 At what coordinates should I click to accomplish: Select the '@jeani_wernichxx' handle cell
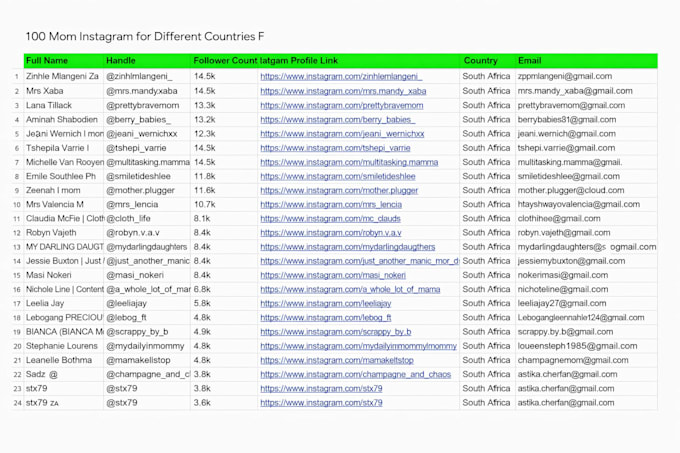147,134
